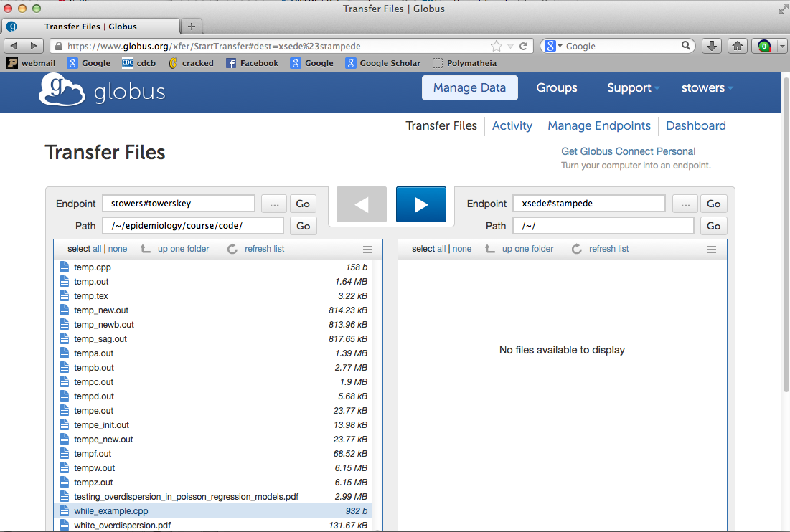Select the tempe_init.out file
This screenshot has width=790, height=532.
click(212, 424)
